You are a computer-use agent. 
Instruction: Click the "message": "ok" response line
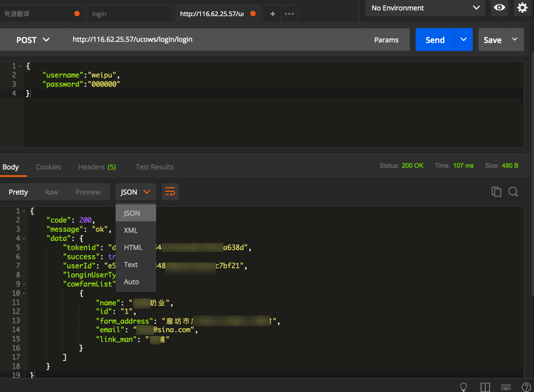tap(79, 229)
